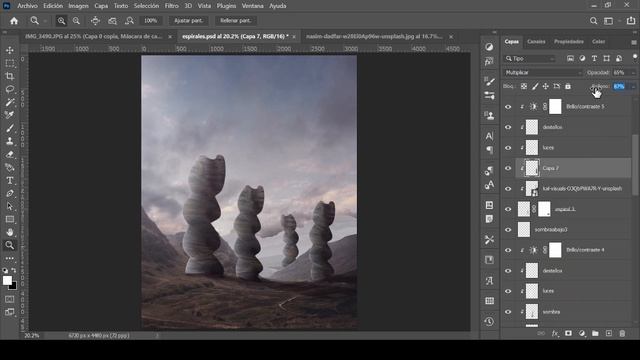Screen dimensions: 640x360
Task: Open the Layers panel options menu
Action: 633,42
